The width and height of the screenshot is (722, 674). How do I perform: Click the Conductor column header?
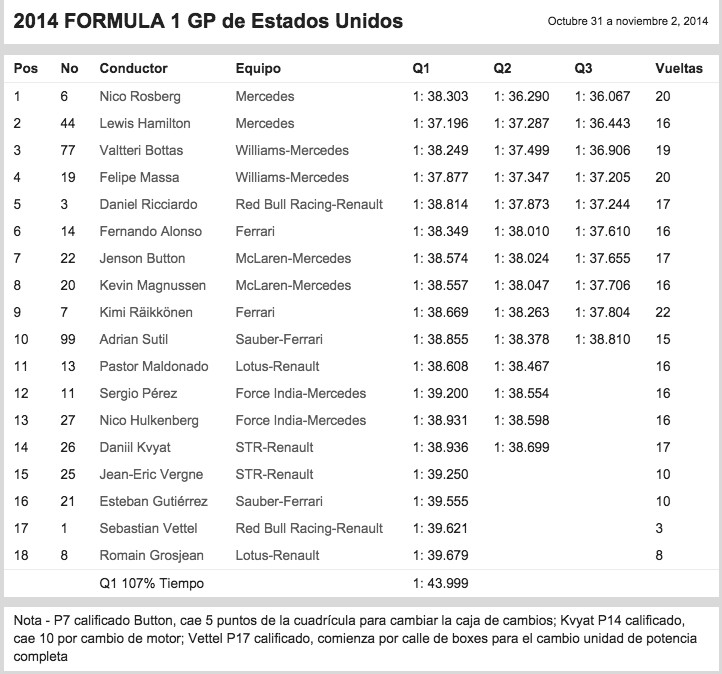click(x=134, y=69)
